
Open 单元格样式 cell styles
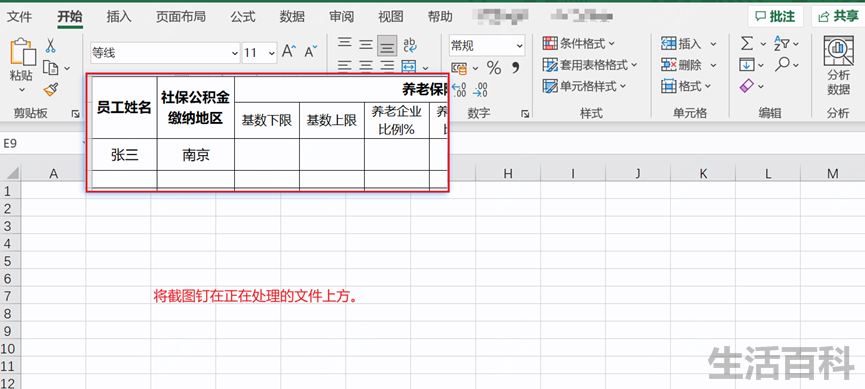pyautogui.click(x=584, y=86)
